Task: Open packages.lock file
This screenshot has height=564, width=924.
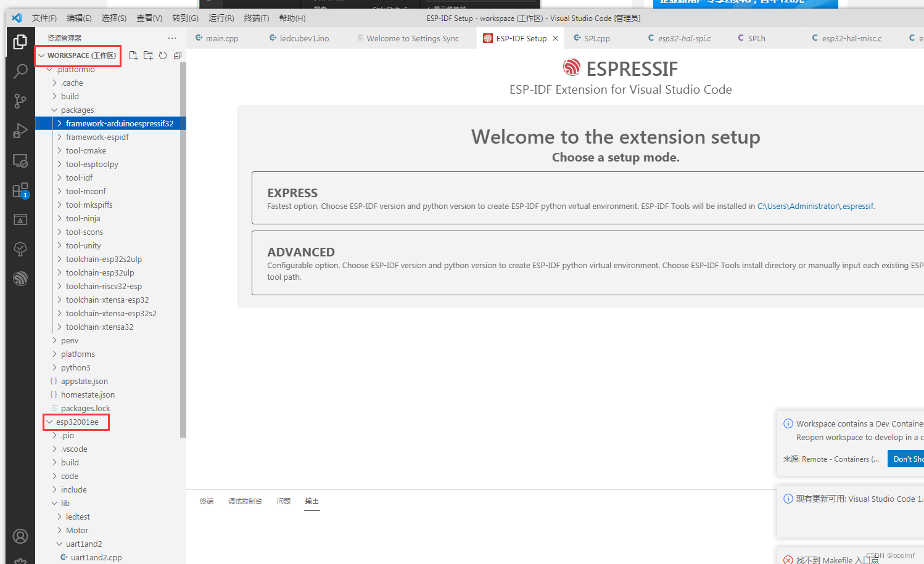Action: pyautogui.click(x=110, y=408)
